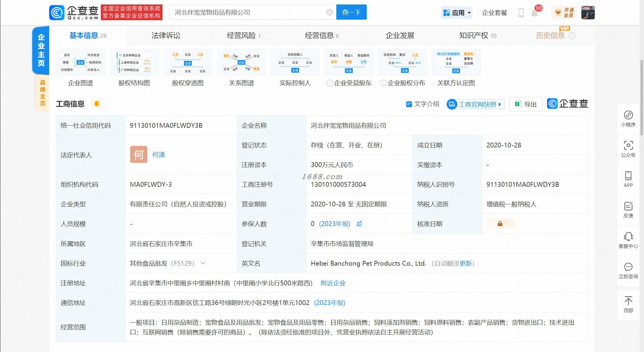644x352 pixels.
Task: Click the company search input field
Action: point(247,12)
